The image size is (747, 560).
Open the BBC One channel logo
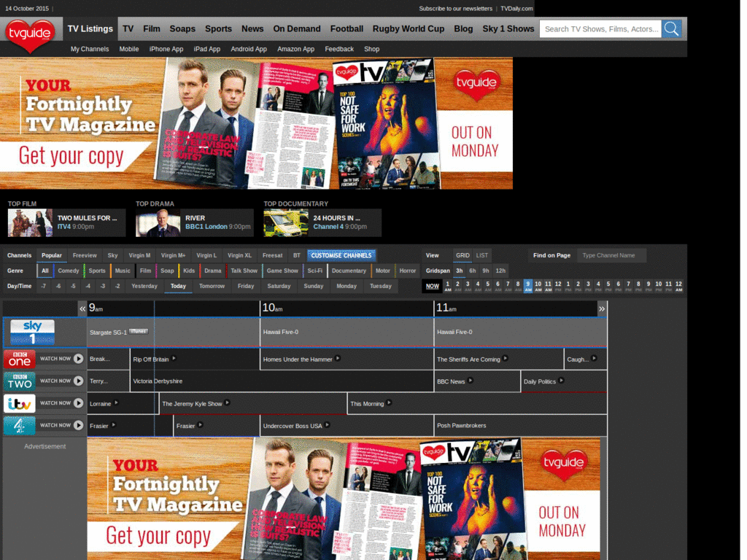(x=19, y=359)
